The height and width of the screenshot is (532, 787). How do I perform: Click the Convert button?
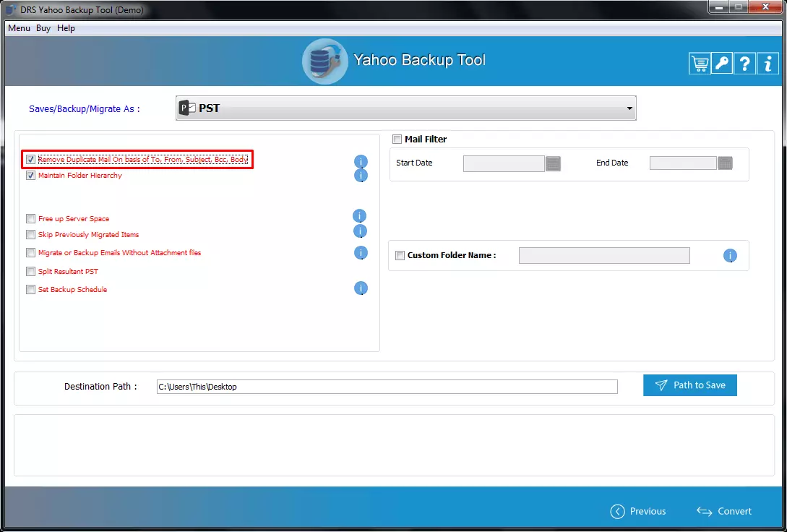724,511
